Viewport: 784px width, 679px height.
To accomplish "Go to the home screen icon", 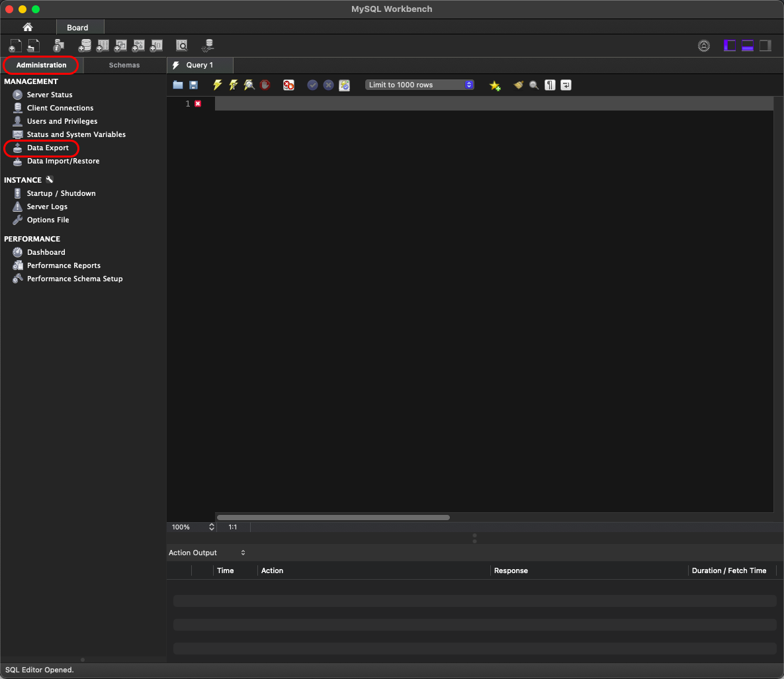I will (x=28, y=27).
